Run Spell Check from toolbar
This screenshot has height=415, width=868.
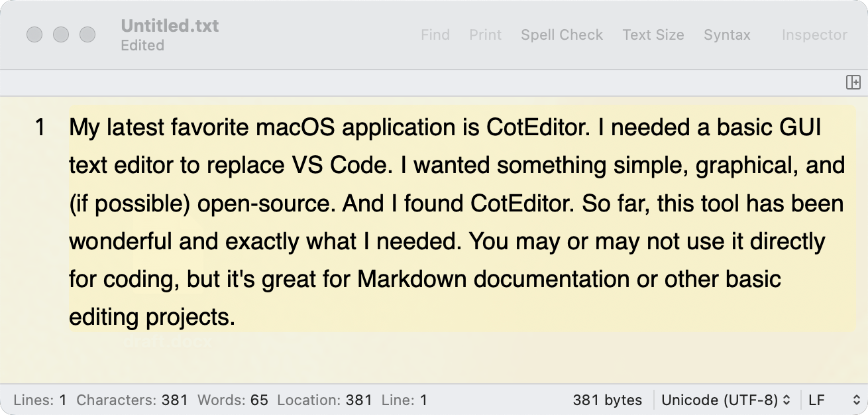coord(562,35)
